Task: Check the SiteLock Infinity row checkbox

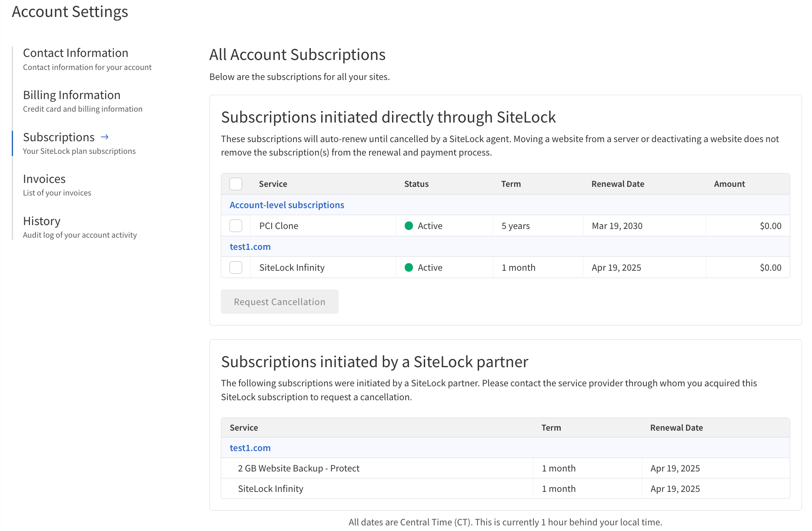Action: pos(236,268)
